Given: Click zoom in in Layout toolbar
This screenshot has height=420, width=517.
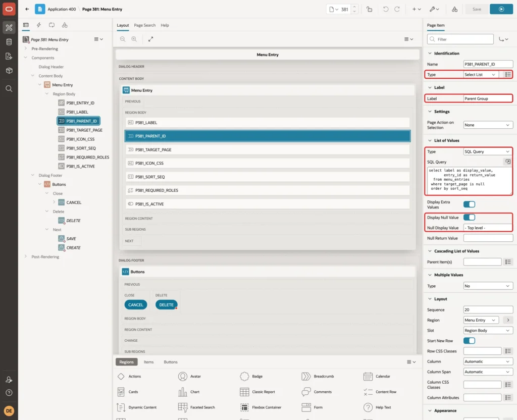Looking at the screenshot, I should click(134, 39).
